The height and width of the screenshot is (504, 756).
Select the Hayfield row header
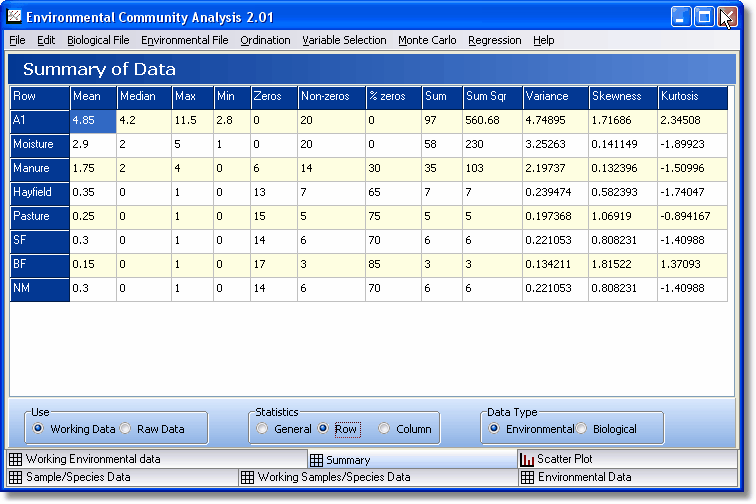click(x=40, y=194)
